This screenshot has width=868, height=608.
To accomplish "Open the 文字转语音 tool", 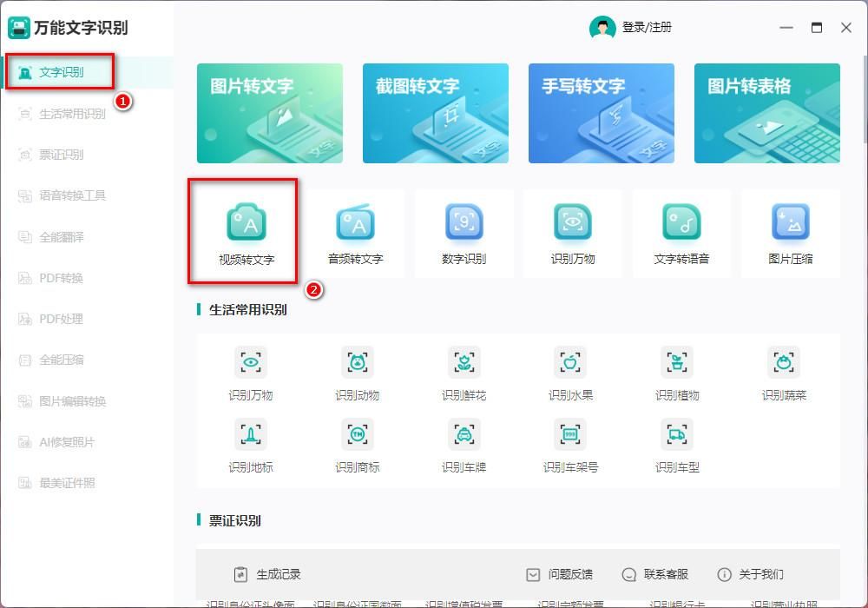I will click(x=681, y=234).
